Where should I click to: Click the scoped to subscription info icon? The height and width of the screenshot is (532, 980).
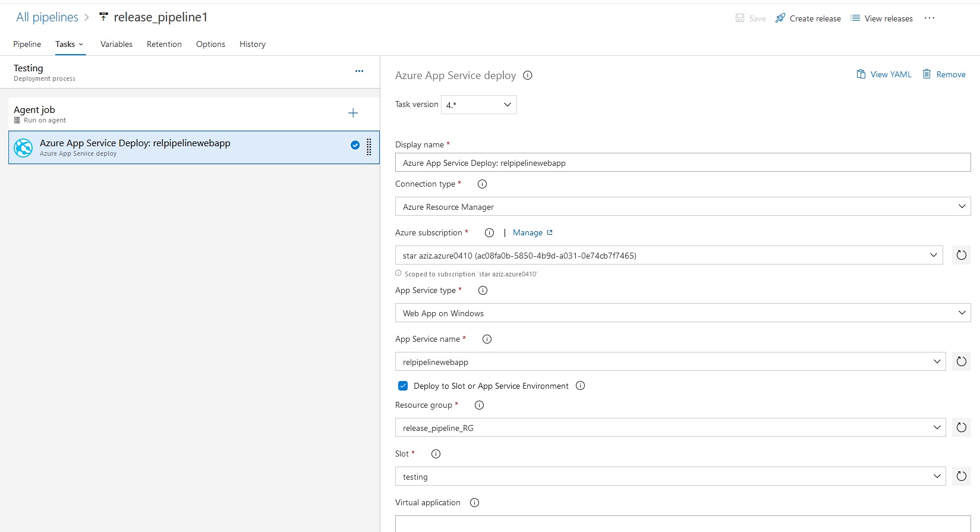(398, 273)
